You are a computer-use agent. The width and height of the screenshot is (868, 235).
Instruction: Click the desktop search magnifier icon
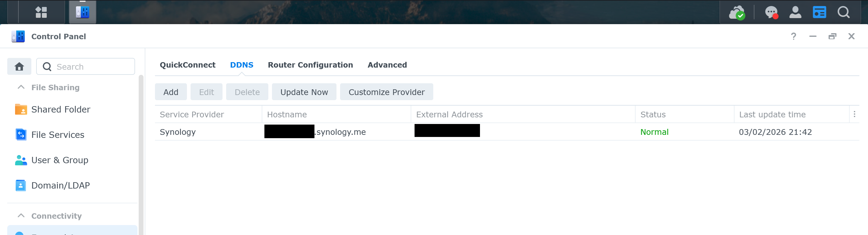[843, 12]
